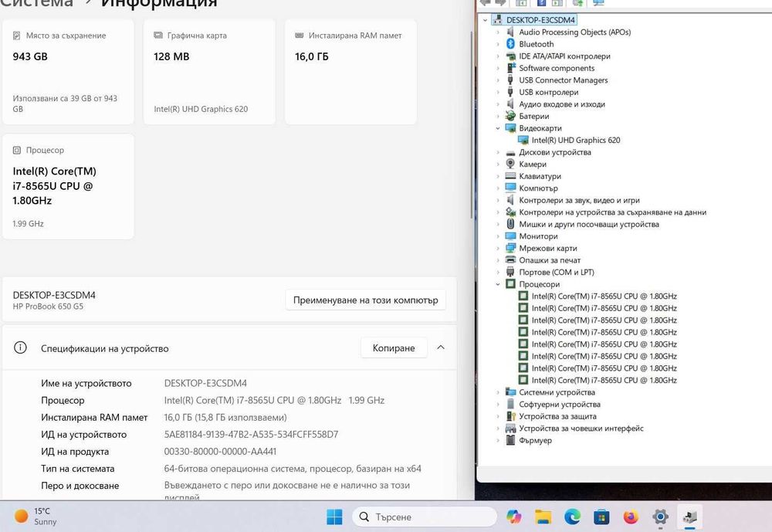Select the Фърмуер chip icon
The height and width of the screenshot is (532, 772).
[510, 440]
